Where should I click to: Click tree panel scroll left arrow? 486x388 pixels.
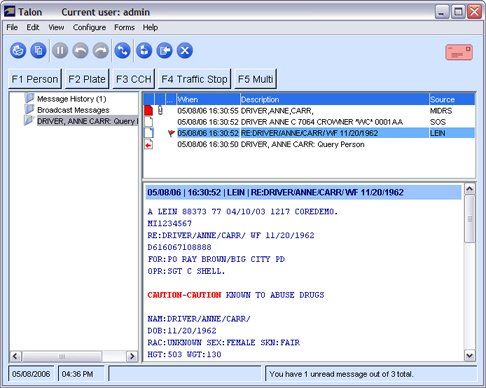click(x=15, y=356)
